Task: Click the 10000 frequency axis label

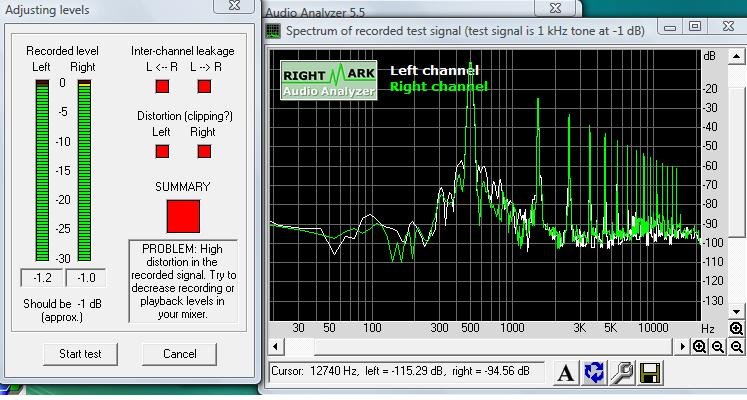Action: (653, 328)
